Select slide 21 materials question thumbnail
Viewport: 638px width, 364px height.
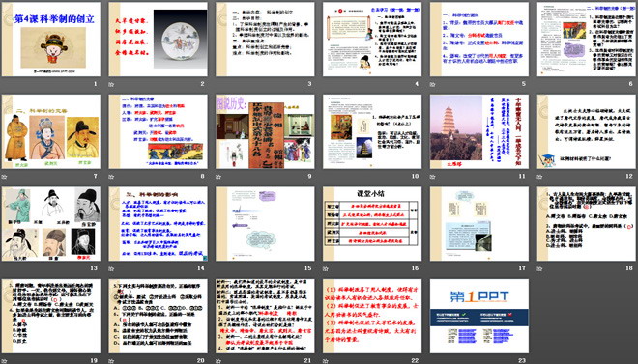pos(265,316)
